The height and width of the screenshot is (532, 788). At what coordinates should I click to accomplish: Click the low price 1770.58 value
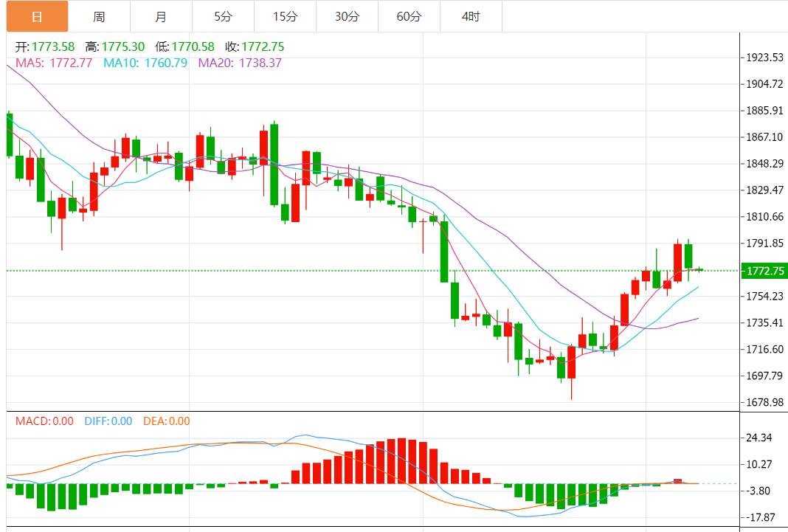pos(193,46)
